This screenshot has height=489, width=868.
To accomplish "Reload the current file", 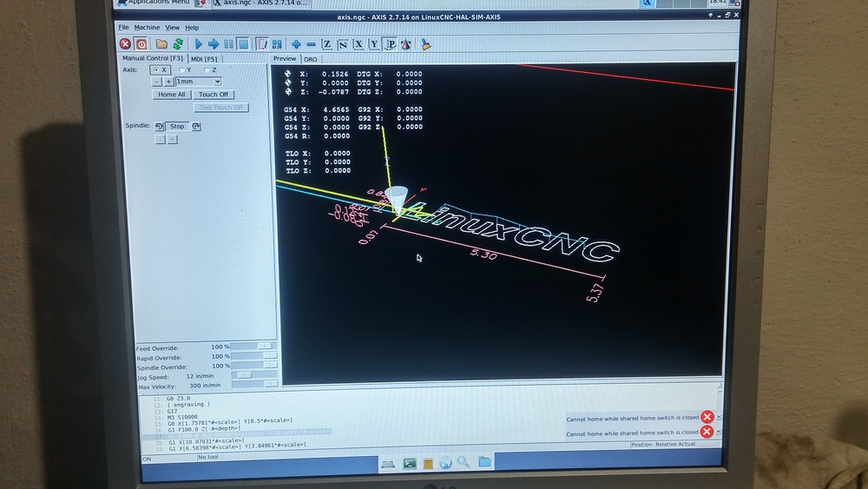I will point(178,44).
